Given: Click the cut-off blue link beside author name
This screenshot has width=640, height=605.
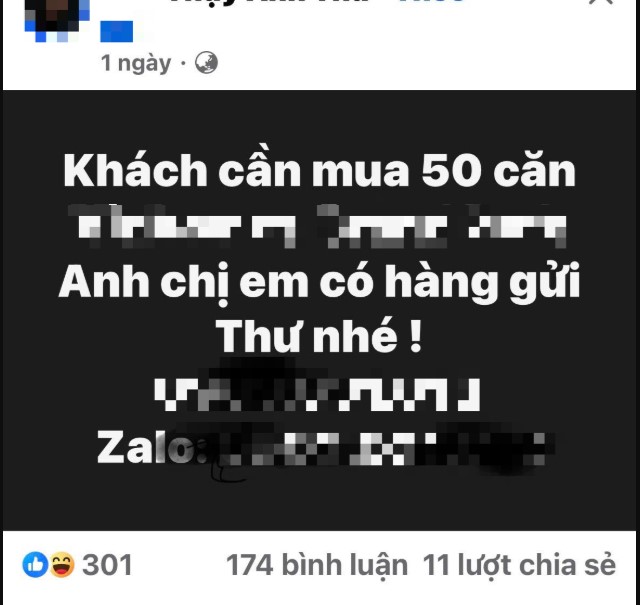Looking at the screenshot, I should [x=431, y=2].
